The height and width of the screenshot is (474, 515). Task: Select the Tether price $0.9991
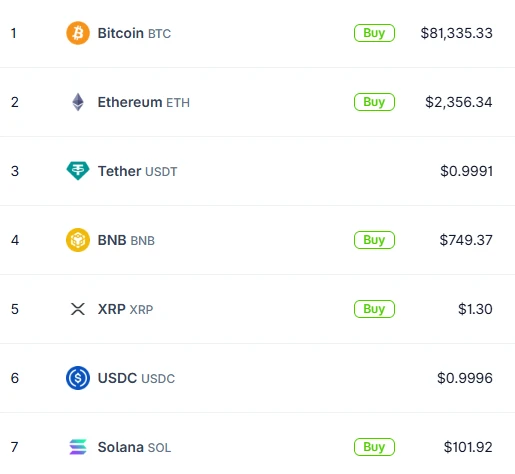[x=466, y=171]
